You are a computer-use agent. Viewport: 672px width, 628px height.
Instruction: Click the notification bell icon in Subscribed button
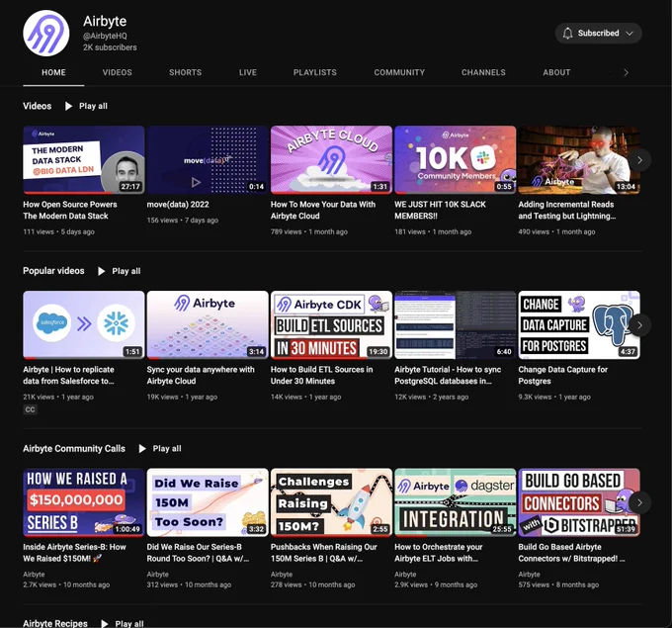point(567,33)
